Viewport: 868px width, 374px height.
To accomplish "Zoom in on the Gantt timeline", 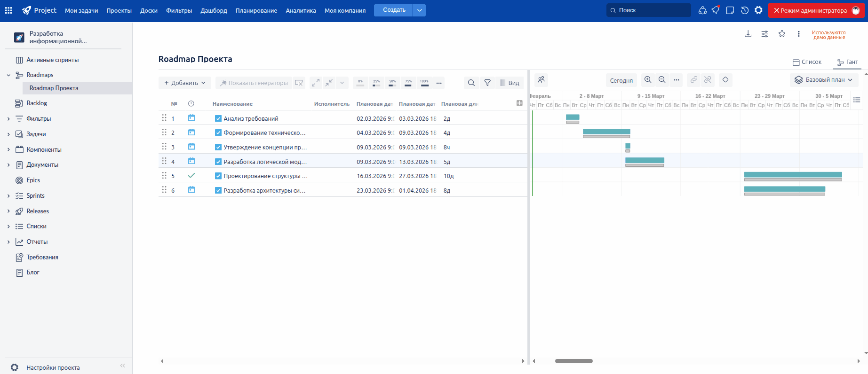I will click(648, 80).
